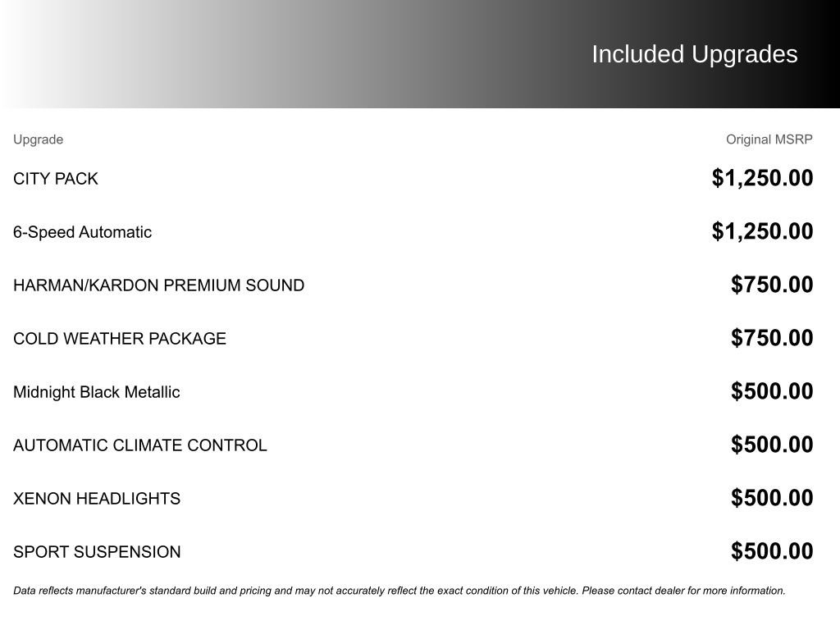Click the CITY PACK price of $1,250.00

pyautogui.click(x=762, y=178)
